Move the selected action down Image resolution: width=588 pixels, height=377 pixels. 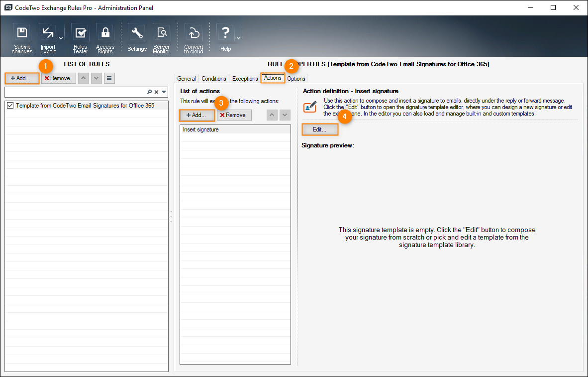pos(285,115)
